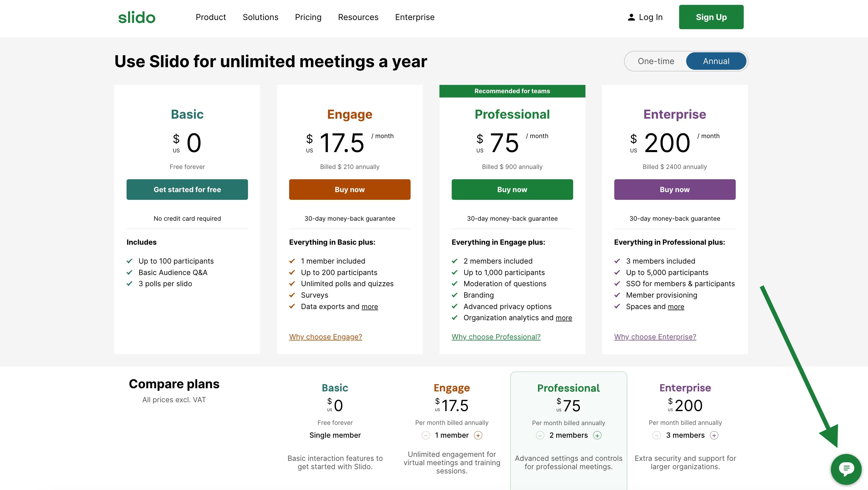Viewport: 868px width, 490px height.
Task: Click Get started for free
Action: pyautogui.click(x=187, y=190)
